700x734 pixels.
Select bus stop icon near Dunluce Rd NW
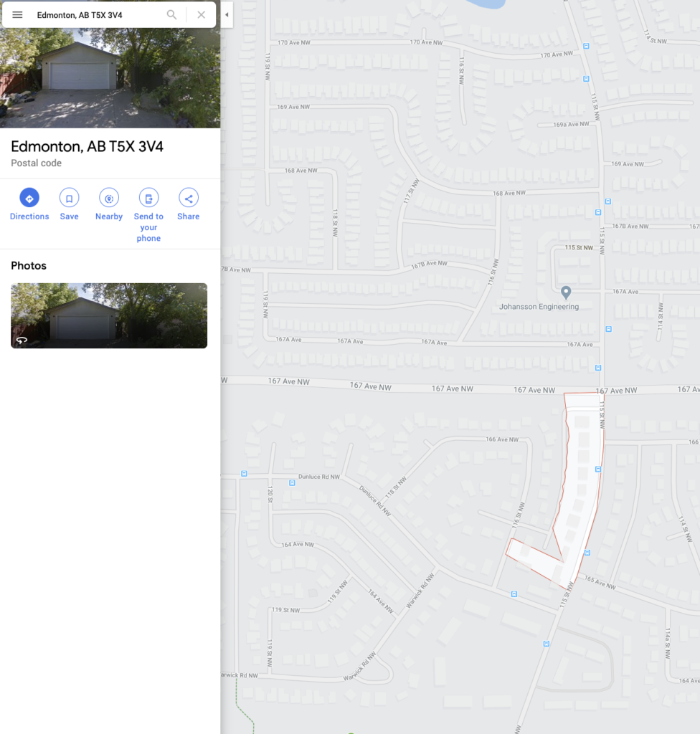(292, 482)
